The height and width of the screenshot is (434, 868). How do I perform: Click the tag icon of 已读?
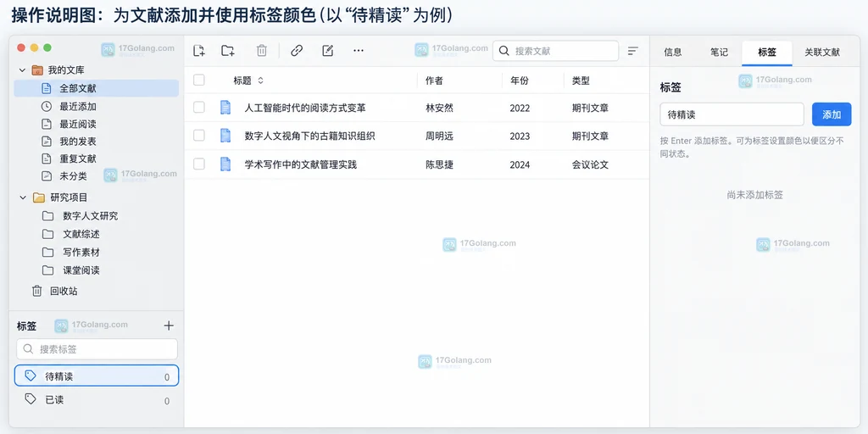[31, 399]
